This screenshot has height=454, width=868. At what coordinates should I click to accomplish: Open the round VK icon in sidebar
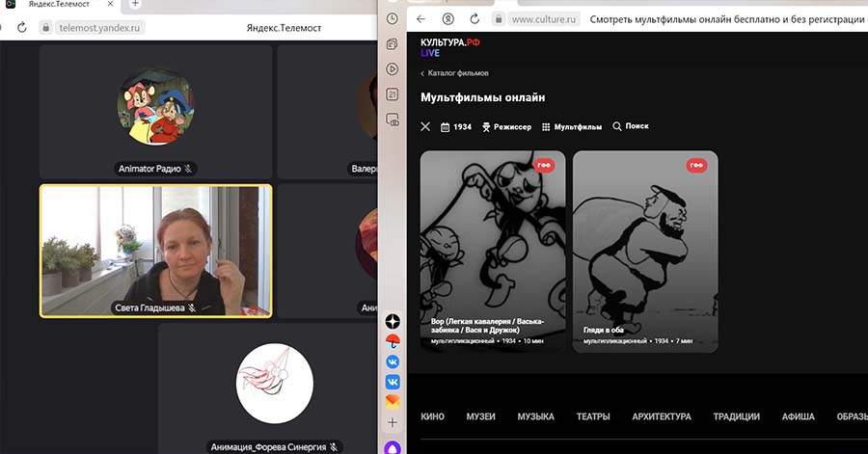pyautogui.click(x=393, y=361)
